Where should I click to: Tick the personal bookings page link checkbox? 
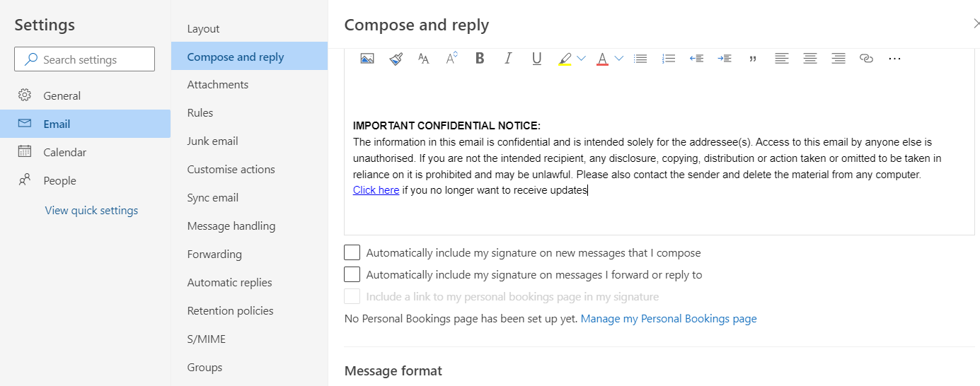pos(352,296)
